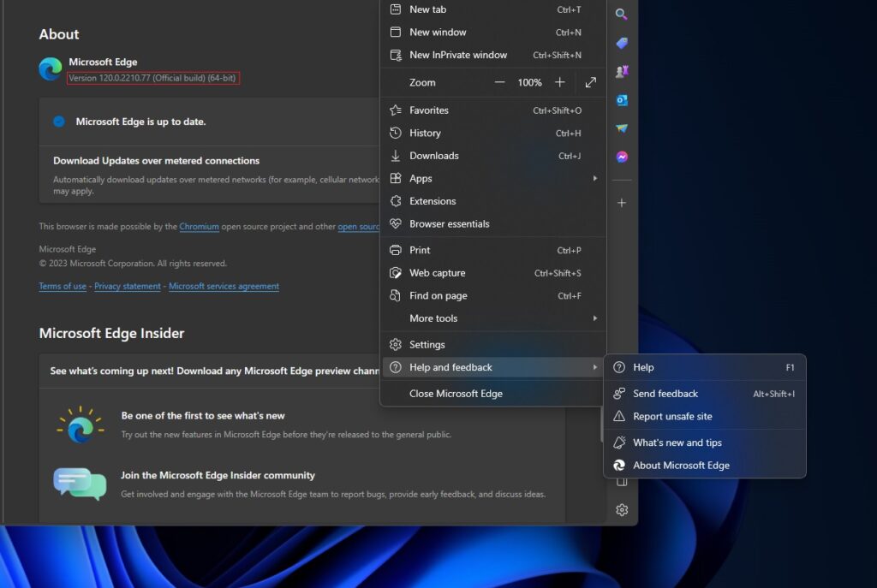Follow the Chromium open source link
877x588 pixels.
click(199, 226)
